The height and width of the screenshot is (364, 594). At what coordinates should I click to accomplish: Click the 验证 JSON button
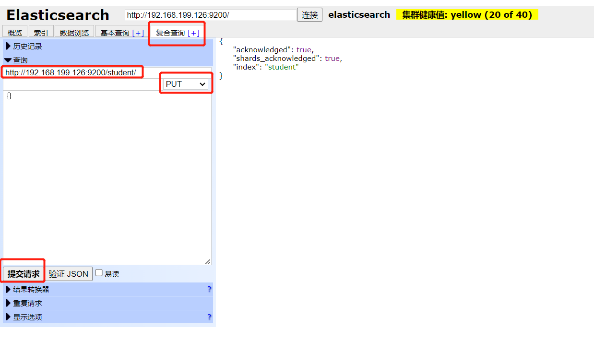tap(69, 274)
